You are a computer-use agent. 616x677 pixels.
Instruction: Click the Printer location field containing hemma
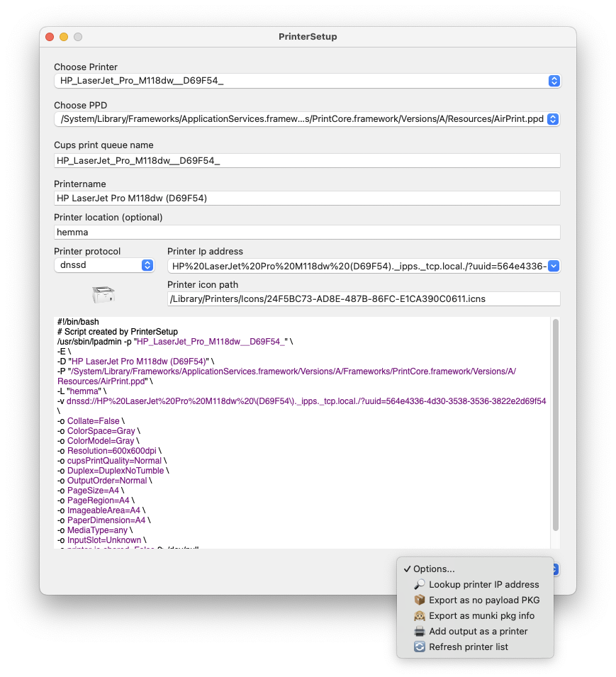click(307, 232)
